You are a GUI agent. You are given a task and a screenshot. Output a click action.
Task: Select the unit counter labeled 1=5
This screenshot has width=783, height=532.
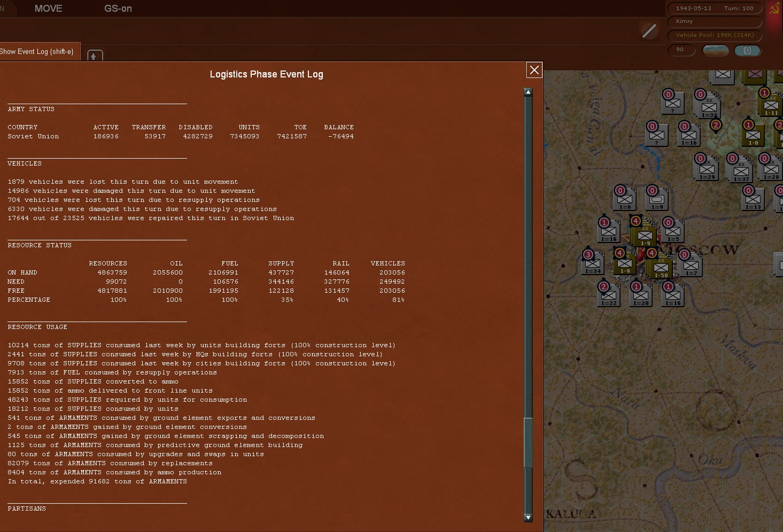pos(673,231)
